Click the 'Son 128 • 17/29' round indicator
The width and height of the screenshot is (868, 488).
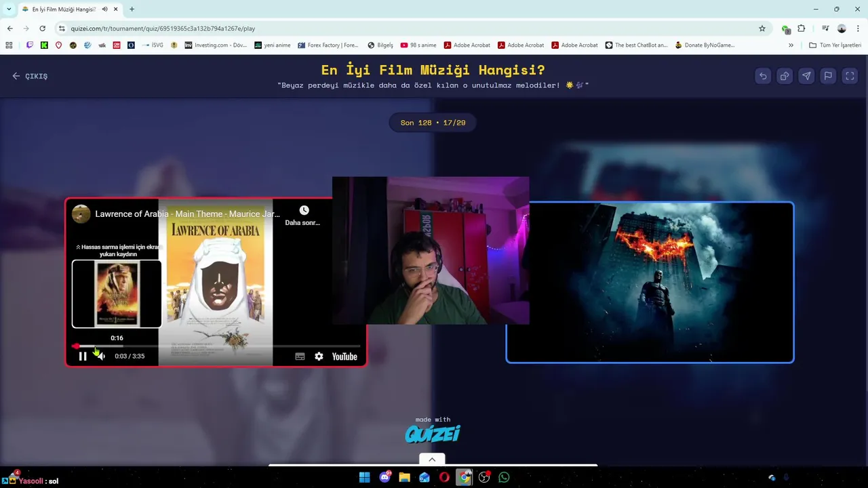tap(433, 123)
